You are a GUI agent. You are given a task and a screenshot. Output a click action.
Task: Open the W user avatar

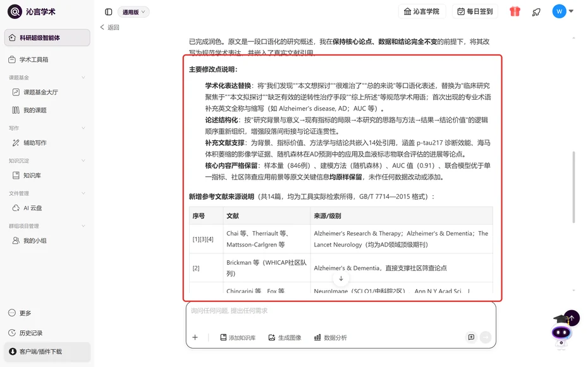point(559,11)
